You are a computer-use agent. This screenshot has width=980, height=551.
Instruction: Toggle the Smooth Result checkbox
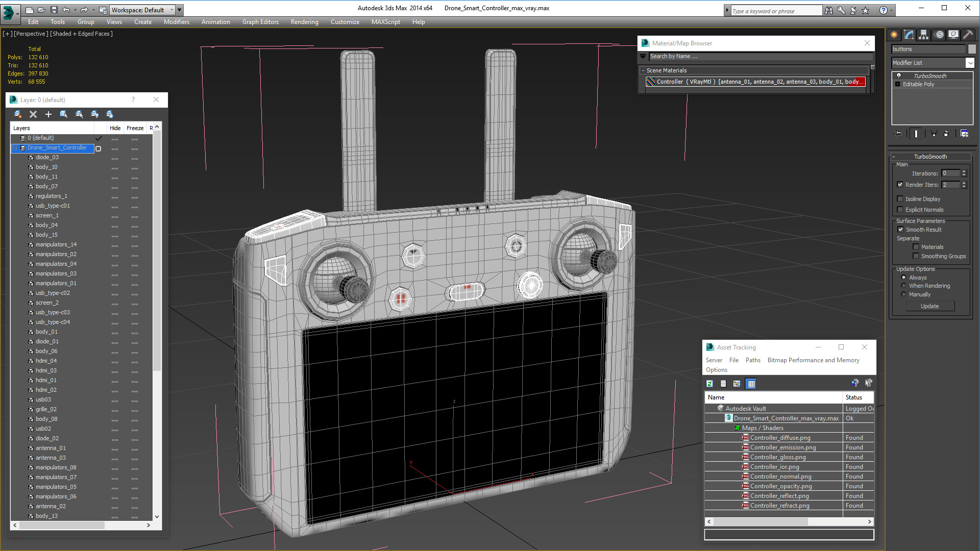click(x=900, y=230)
